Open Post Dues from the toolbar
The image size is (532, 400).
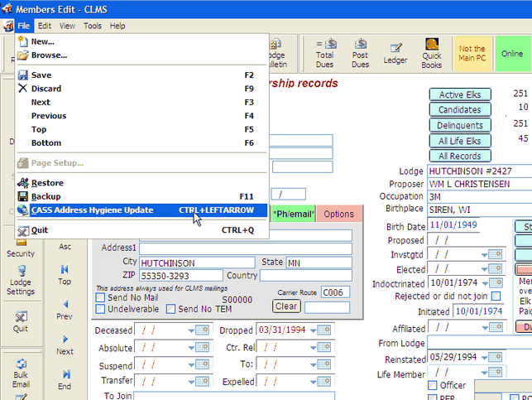[x=360, y=53]
